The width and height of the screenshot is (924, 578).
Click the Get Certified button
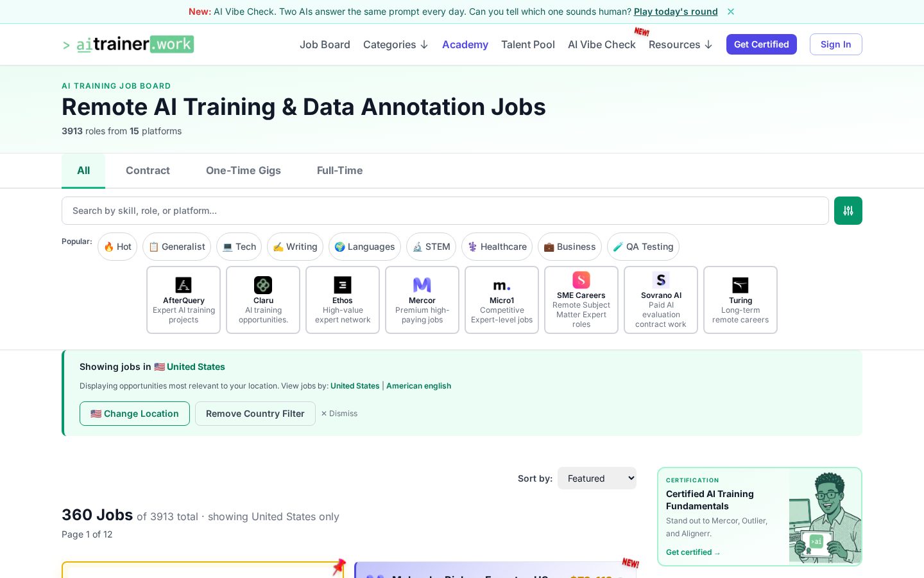coord(762,44)
